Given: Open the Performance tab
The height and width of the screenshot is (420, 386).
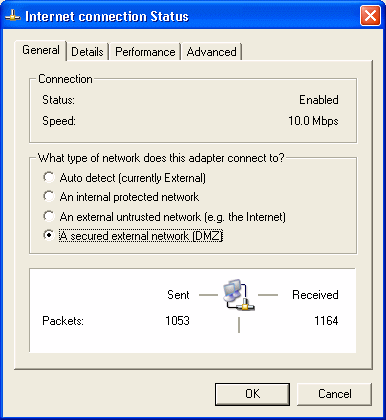Looking at the screenshot, I should pos(145,52).
